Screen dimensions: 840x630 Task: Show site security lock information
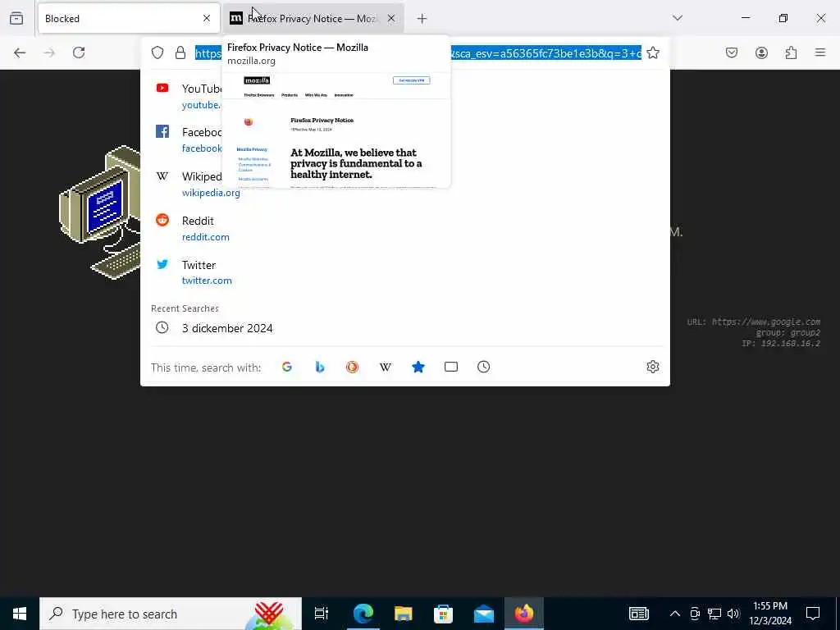[x=180, y=52]
